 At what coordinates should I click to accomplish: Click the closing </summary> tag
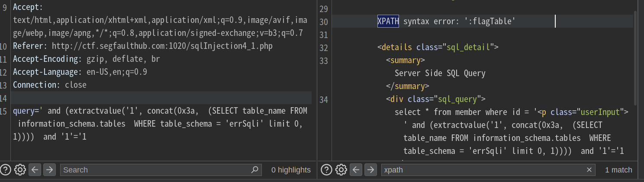pyautogui.click(x=408, y=86)
